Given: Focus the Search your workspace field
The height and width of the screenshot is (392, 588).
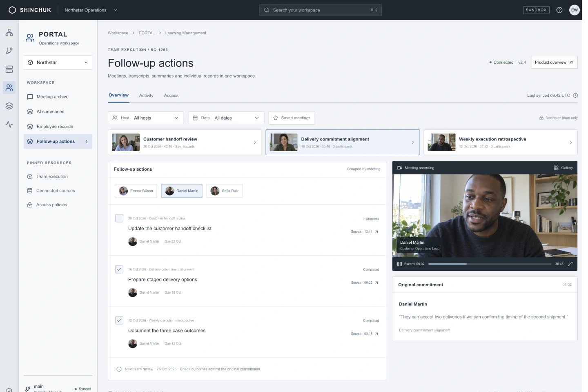Looking at the screenshot, I should click(321, 10).
